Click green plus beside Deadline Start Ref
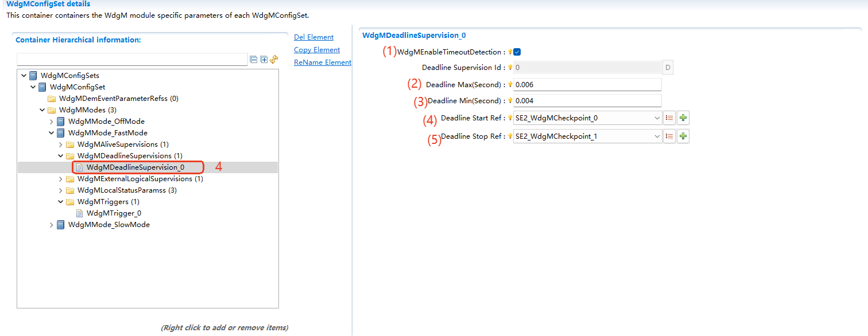The width and height of the screenshot is (868, 336). 683,118
